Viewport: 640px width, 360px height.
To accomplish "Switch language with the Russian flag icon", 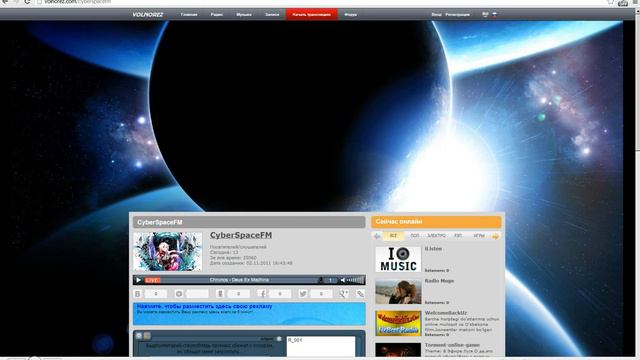I will [494, 14].
